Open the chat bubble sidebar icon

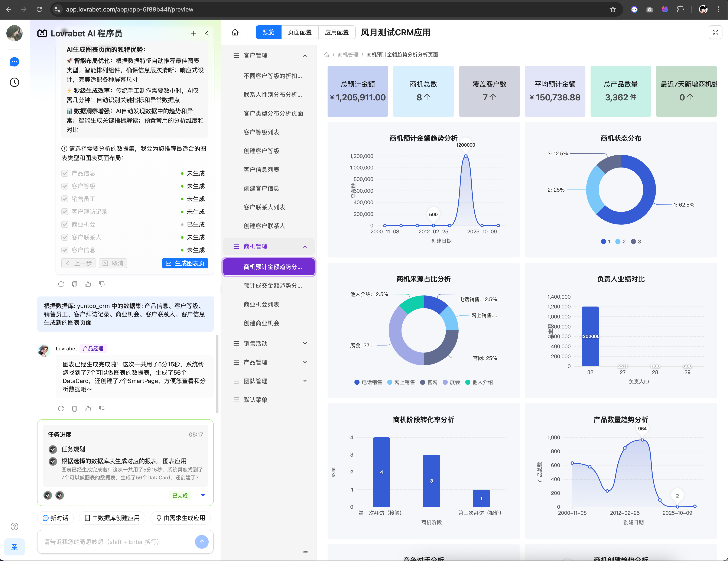click(x=14, y=62)
